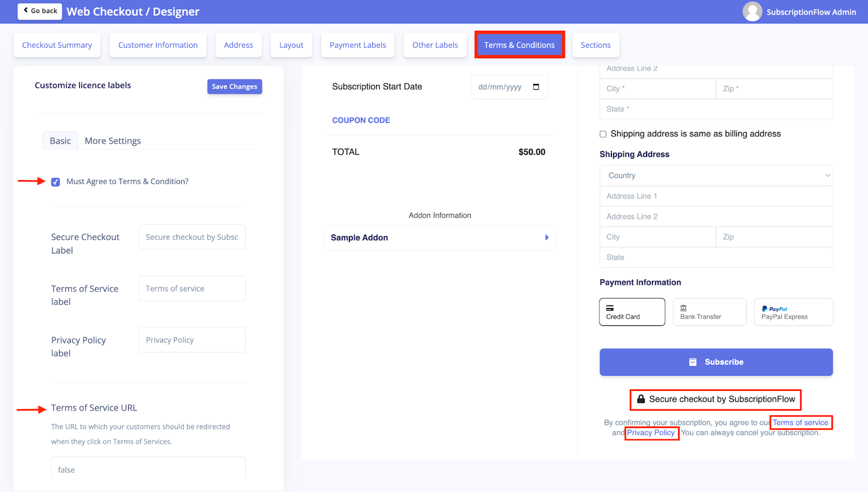Click the COUPON CODE link
This screenshot has width=868, height=492.
point(361,121)
